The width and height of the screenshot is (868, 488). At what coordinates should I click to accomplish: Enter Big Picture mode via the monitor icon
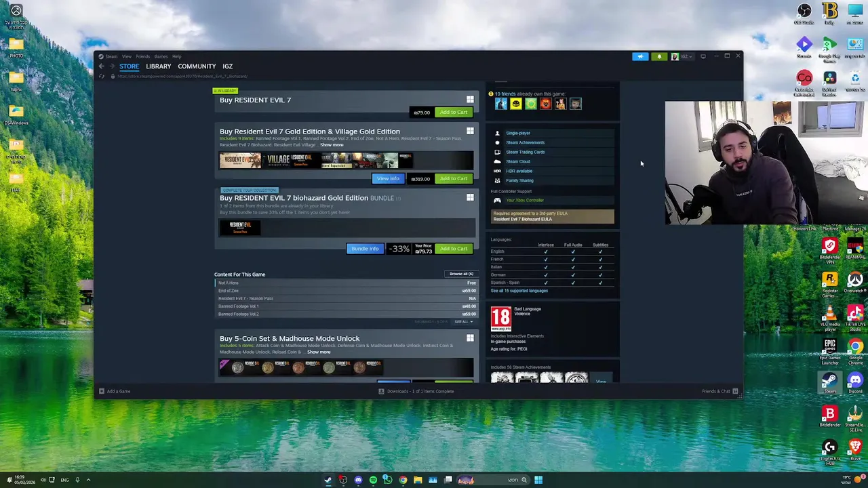click(703, 56)
